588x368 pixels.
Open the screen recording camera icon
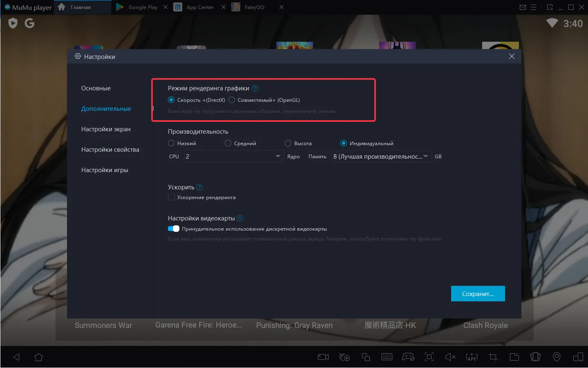(x=323, y=357)
